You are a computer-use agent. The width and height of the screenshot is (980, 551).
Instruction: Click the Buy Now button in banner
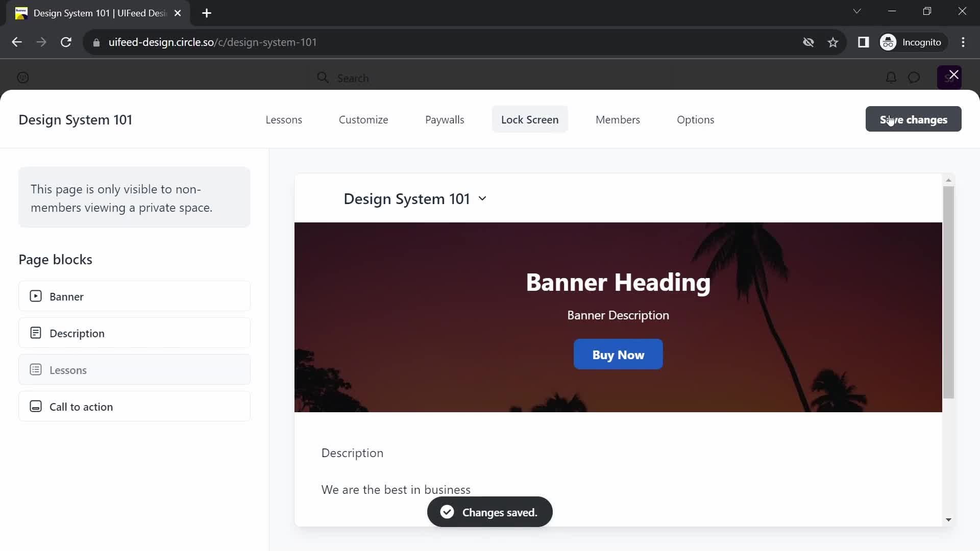(x=618, y=355)
